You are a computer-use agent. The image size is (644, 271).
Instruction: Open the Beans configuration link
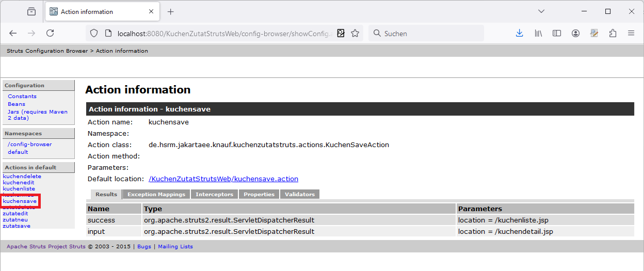click(17, 104)
